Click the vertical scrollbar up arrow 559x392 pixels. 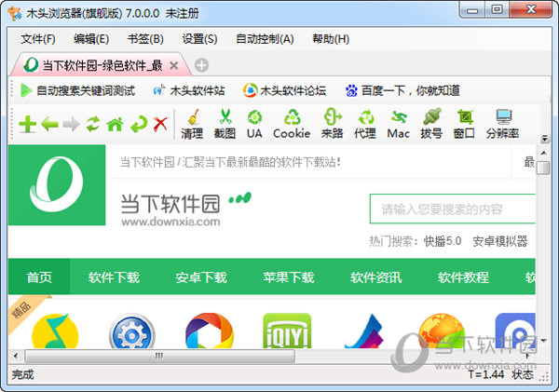pyautogui.click(x=543, y=153)
